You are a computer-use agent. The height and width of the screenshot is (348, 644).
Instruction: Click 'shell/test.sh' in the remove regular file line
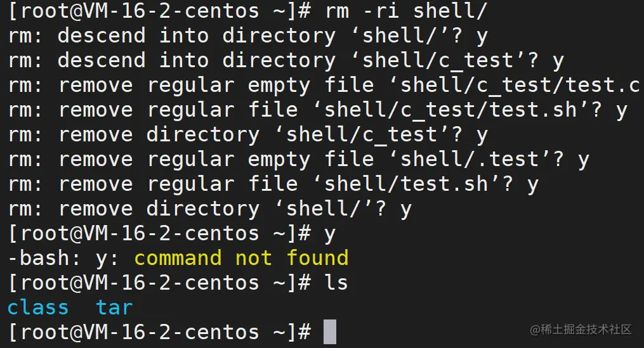(x=406, y=184)
